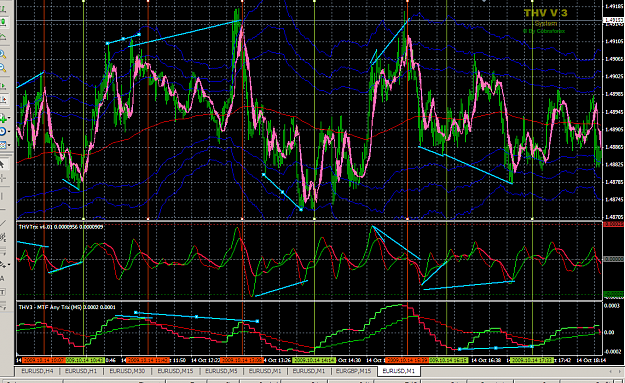Click the -0.0002 value on THV3 scale
The image size is (625, 383).
[612, 352]
